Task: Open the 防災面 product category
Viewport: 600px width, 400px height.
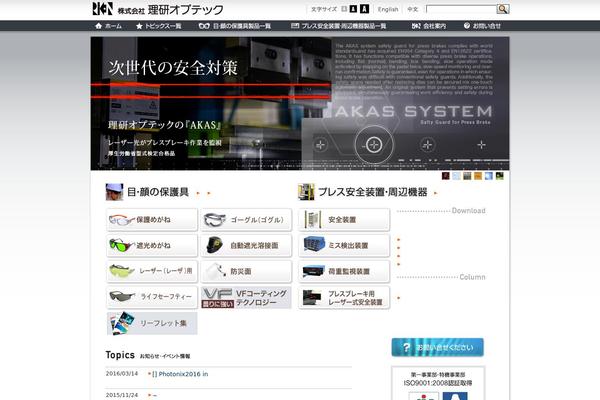Action: coord(246,271)
